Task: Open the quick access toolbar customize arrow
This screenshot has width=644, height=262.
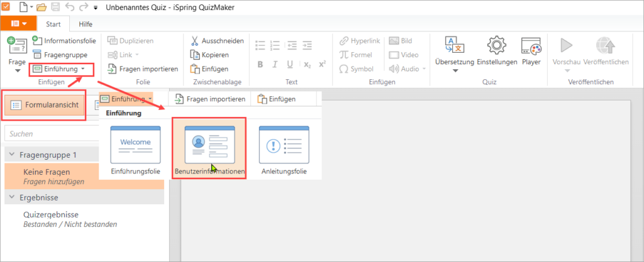Action: click(96, 8)
